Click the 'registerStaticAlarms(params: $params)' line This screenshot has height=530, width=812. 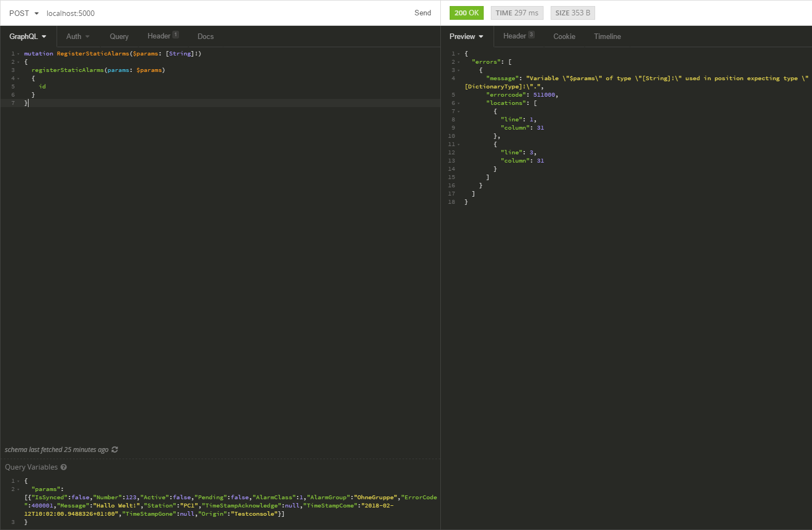pos(98,70)
